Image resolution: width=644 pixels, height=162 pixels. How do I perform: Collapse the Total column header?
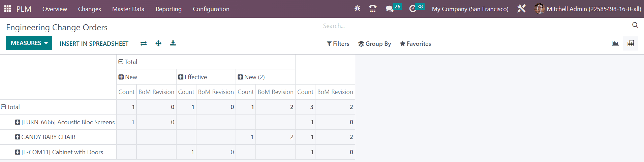(128, 62)
